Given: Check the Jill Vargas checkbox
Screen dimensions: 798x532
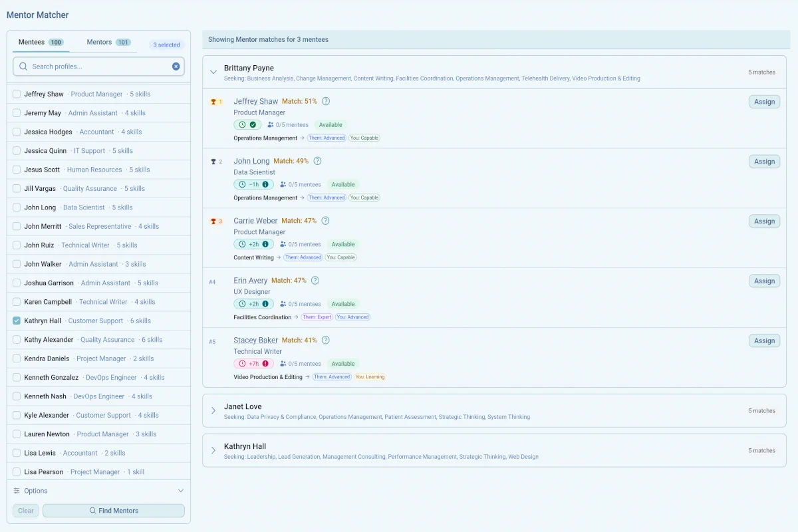Looking at the screenshot, I should 17,189.
